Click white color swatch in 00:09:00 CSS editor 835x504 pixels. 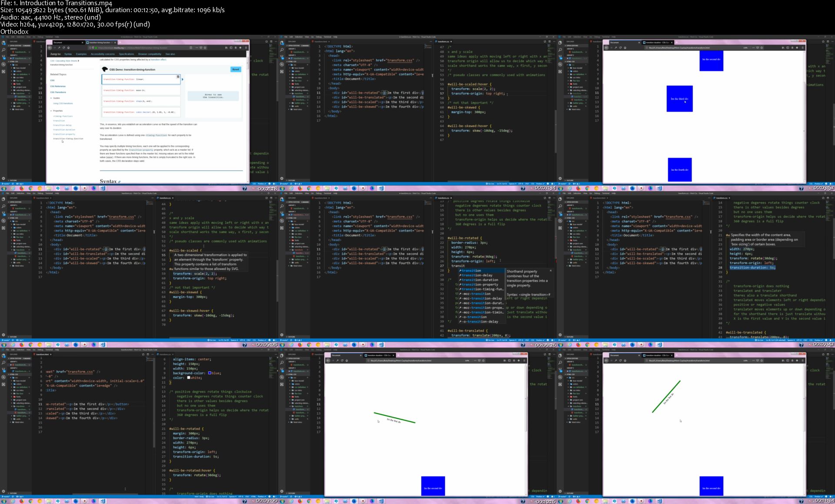click(x=188, y=378)
